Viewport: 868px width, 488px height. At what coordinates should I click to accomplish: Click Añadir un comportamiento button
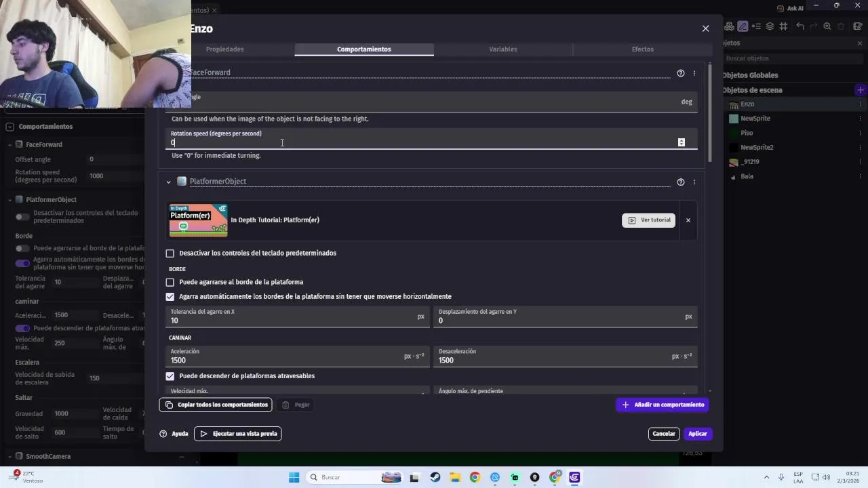[663, 405]
